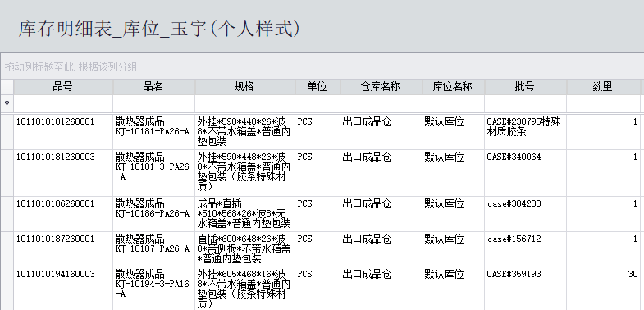The height and width of the screenshot is (310, 644).
Task: Click the 品号 filter input cell
Action: (x=63, y=104)
